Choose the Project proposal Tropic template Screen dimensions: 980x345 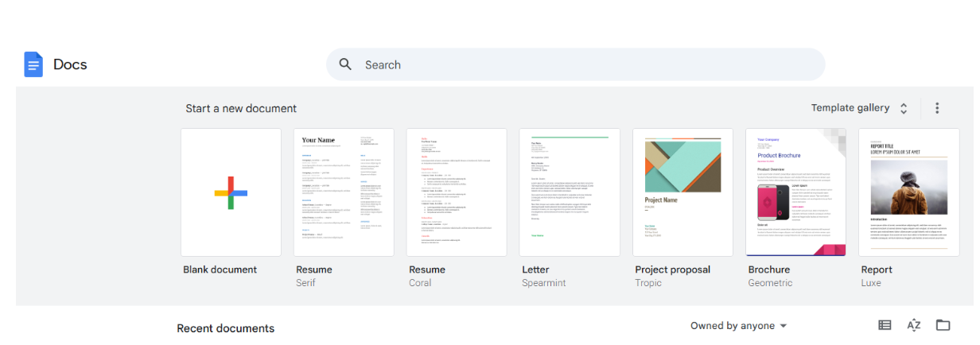[682, 192]
